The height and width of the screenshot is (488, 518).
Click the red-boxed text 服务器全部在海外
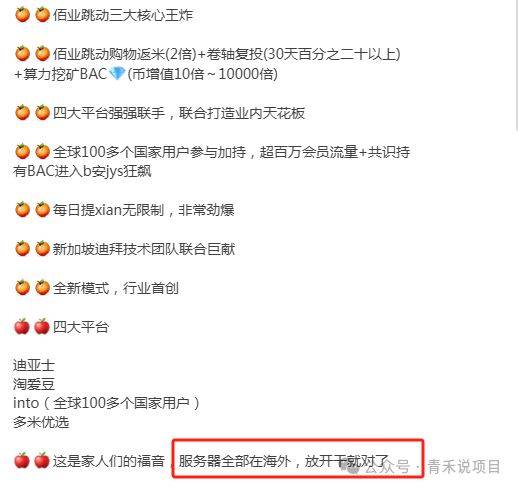pyautogui.click(x=235, y=461)
